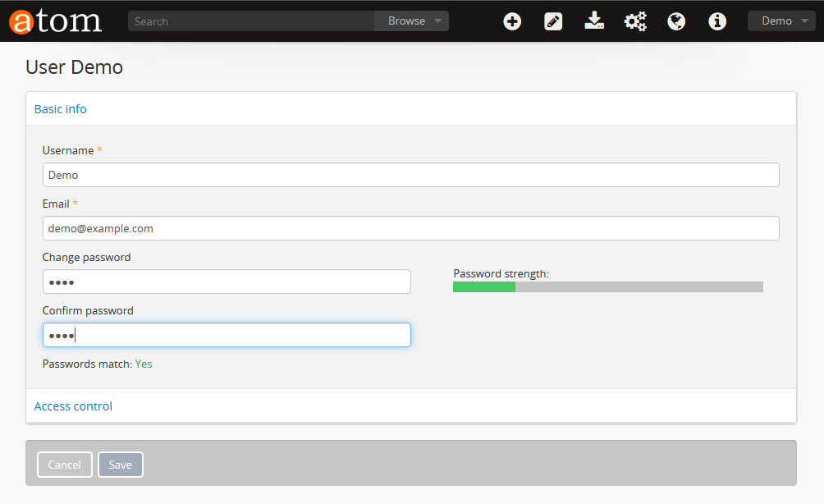Click the Email address field
Image resolution: width=824 pixels, height=504 pixels.
(x=410, y=227)
